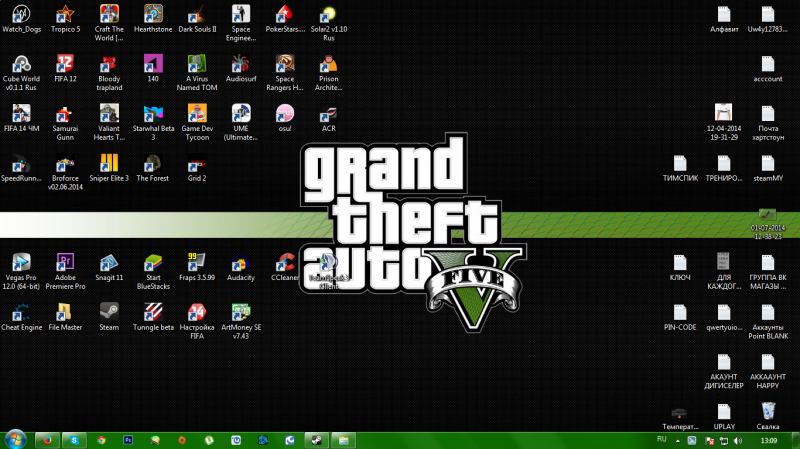800x449 pixels.
Task: Click the Audacity desktop icon
Action: 241,267
